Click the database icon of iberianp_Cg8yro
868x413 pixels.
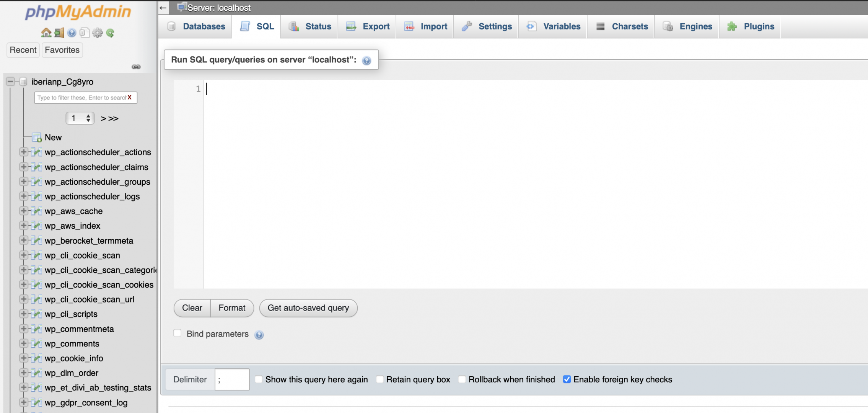point(23,81)
